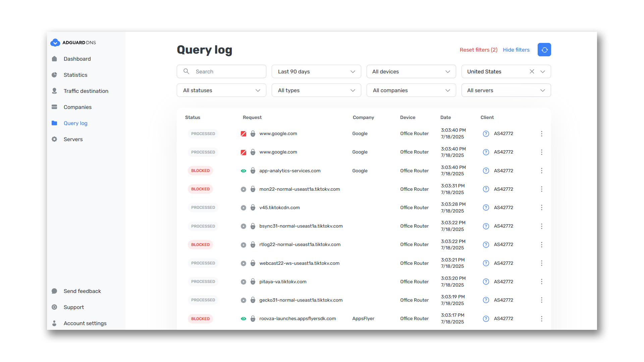Open the Statistics section
Viewport: 644px width, 362px height.
(75, 75)
